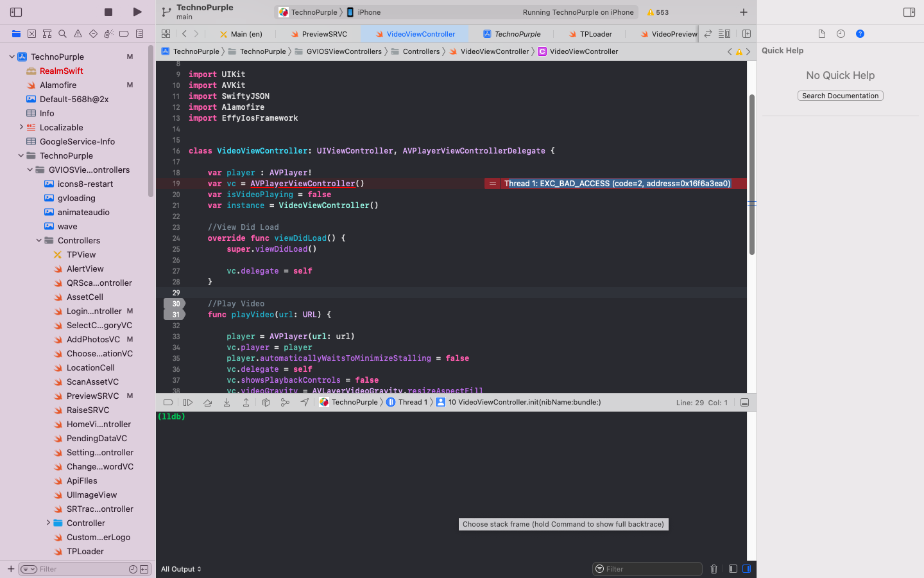Expand the Localizable group
924x578 pixels.
click(x=21, y=127)
